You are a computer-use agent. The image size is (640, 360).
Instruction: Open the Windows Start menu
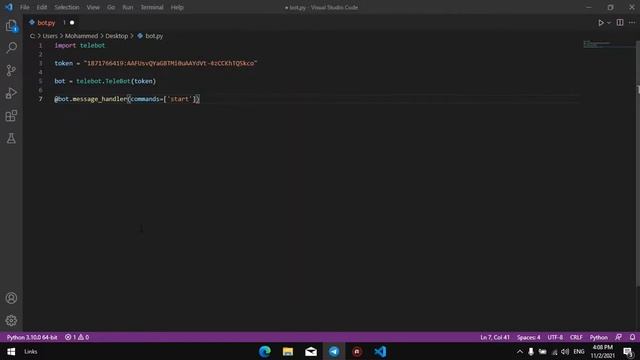pos(11,351)
